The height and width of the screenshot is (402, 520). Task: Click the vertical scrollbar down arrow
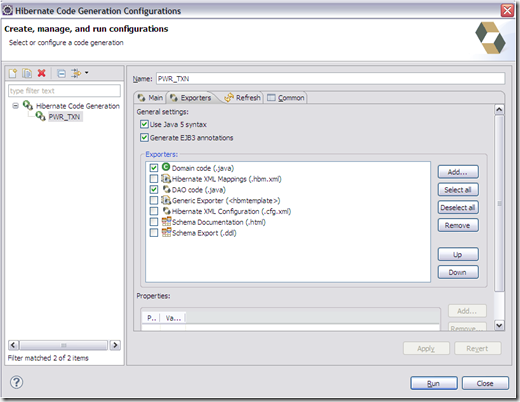click(x=499, y=325)
